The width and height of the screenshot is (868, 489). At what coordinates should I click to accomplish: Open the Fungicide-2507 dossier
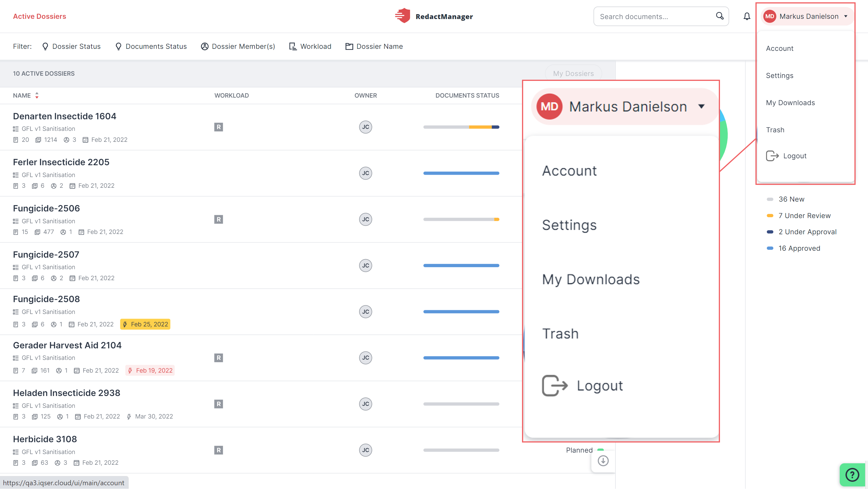(46, 255)
